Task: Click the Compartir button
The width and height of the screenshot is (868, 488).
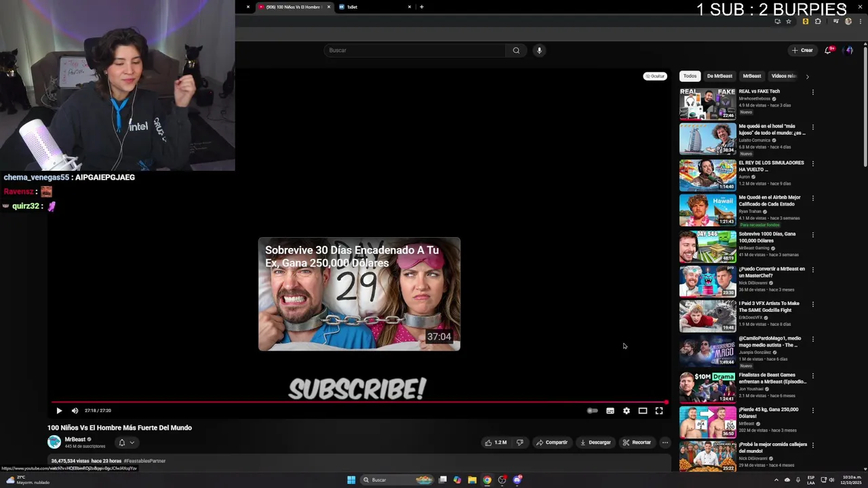Action: click(x=551, y=443)
